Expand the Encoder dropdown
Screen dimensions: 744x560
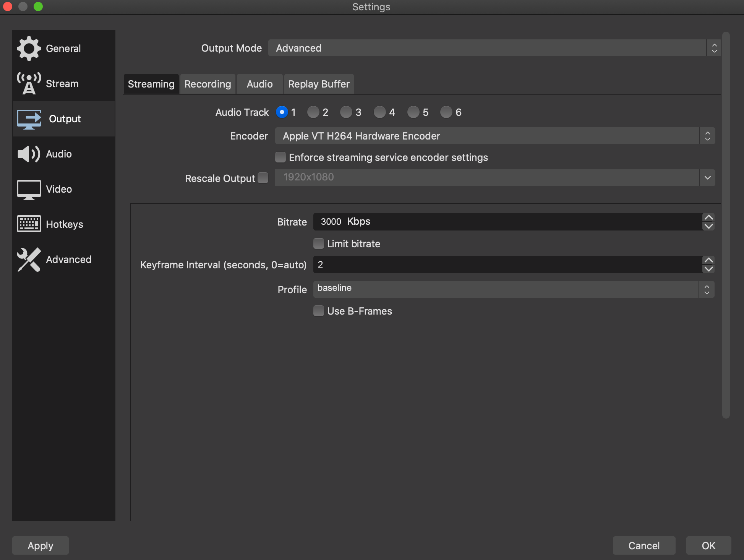point(494,136)
